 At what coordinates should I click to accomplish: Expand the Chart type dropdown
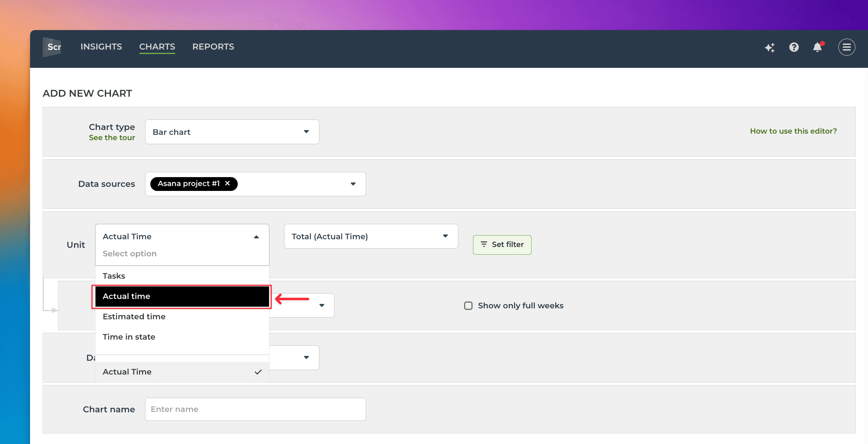[232, 132]
